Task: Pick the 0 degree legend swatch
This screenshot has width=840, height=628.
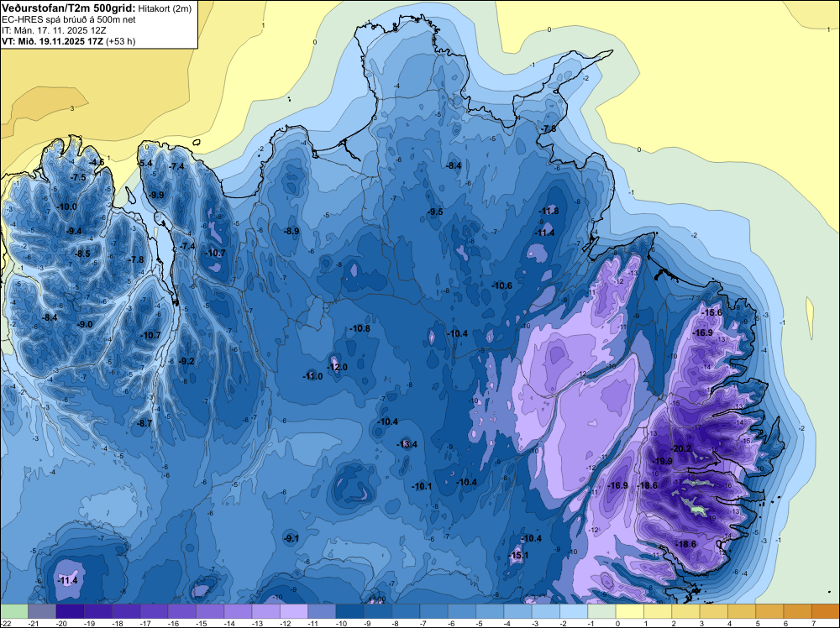Action: coord(630,611)
